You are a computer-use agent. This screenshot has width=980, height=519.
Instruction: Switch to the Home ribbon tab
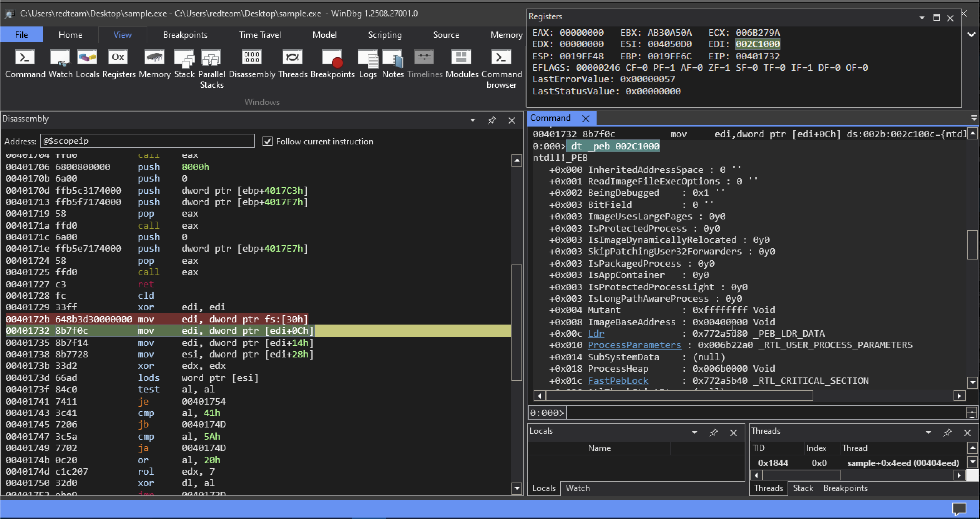point(70,35)
